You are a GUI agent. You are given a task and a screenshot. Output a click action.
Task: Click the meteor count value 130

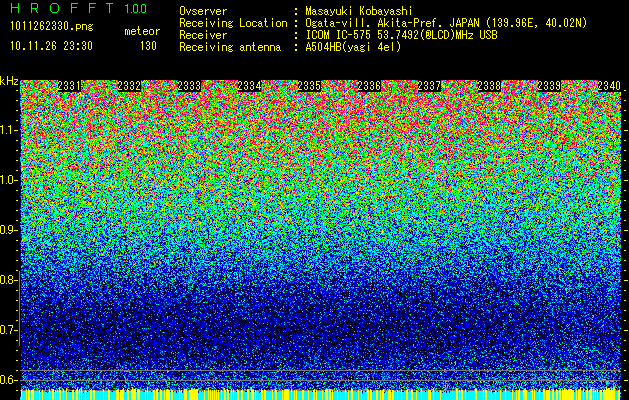coord(148,46)
